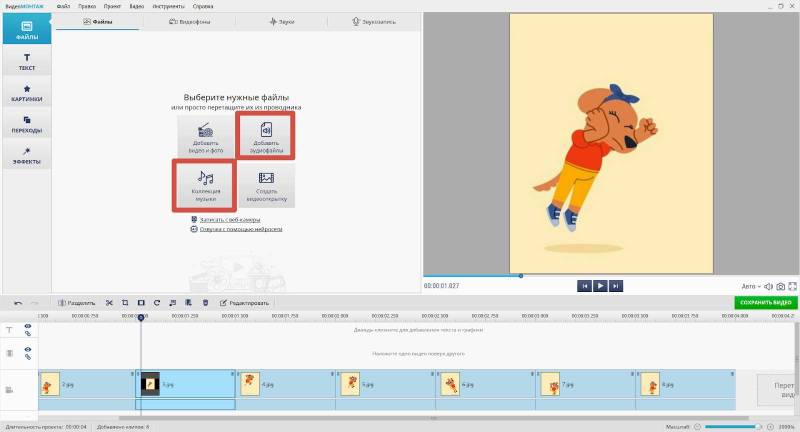Click Добавить аудиофайлы tile
Screen dimensions: 800x432
[x=266, y=136]
